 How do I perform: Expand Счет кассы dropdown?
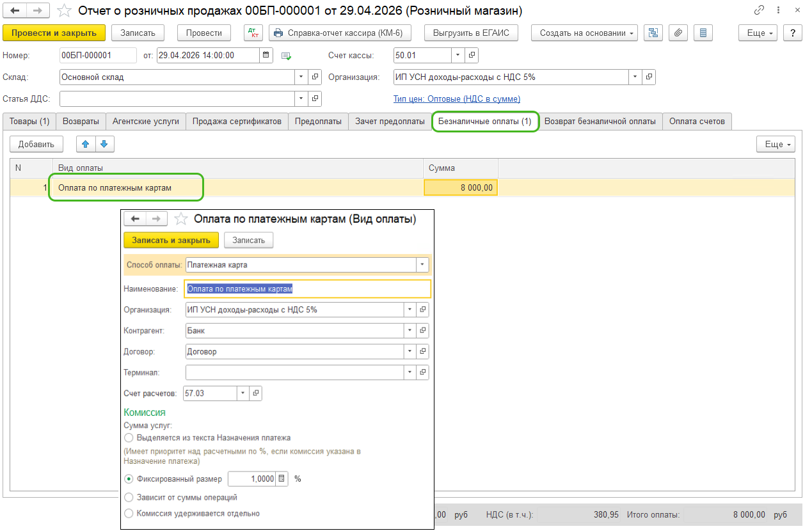pyautogui.click(x=458, y=56)
